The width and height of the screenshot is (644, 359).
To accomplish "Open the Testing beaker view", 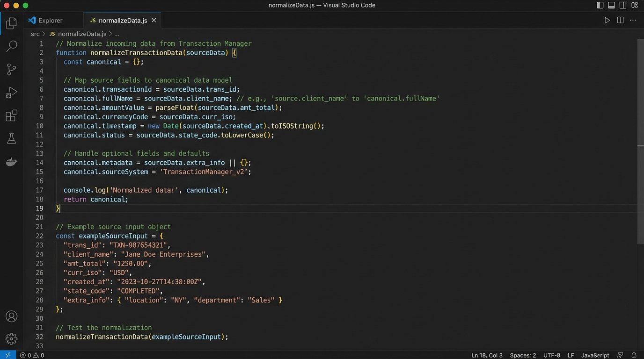I will coord(11,138).
